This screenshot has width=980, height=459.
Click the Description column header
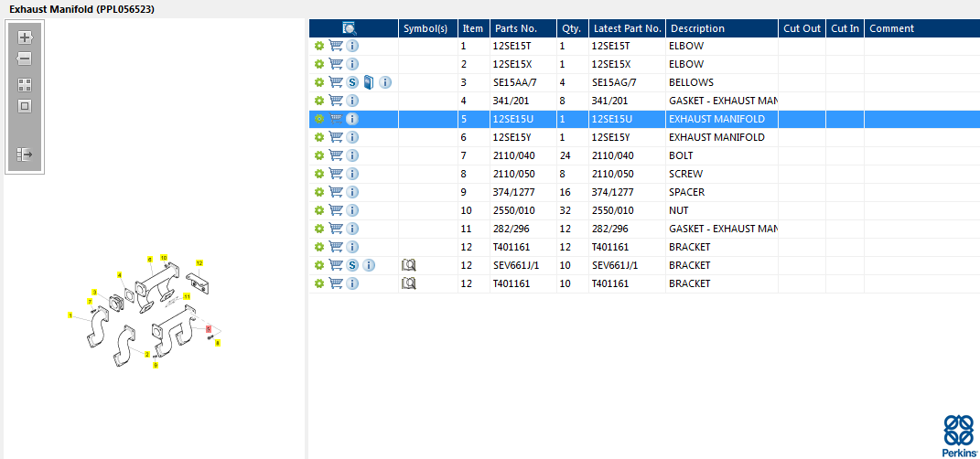pyautogui.click(x=722, y=28)
